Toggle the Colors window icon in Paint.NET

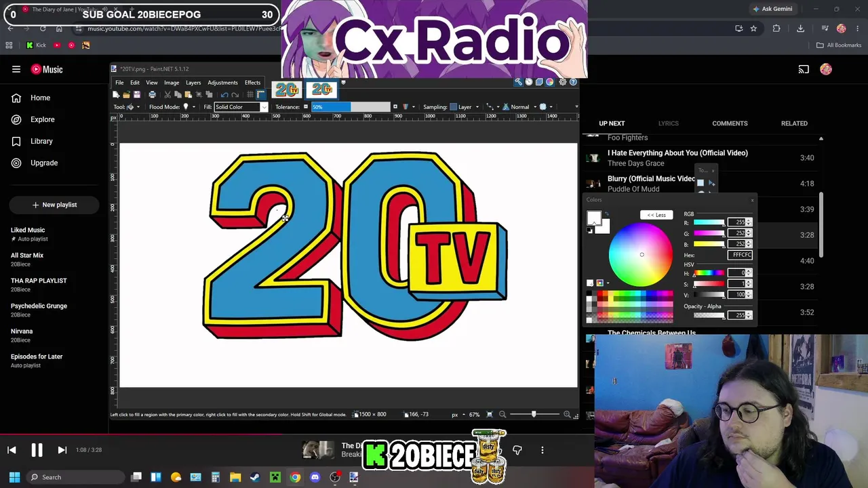click(x=549, y=82)
